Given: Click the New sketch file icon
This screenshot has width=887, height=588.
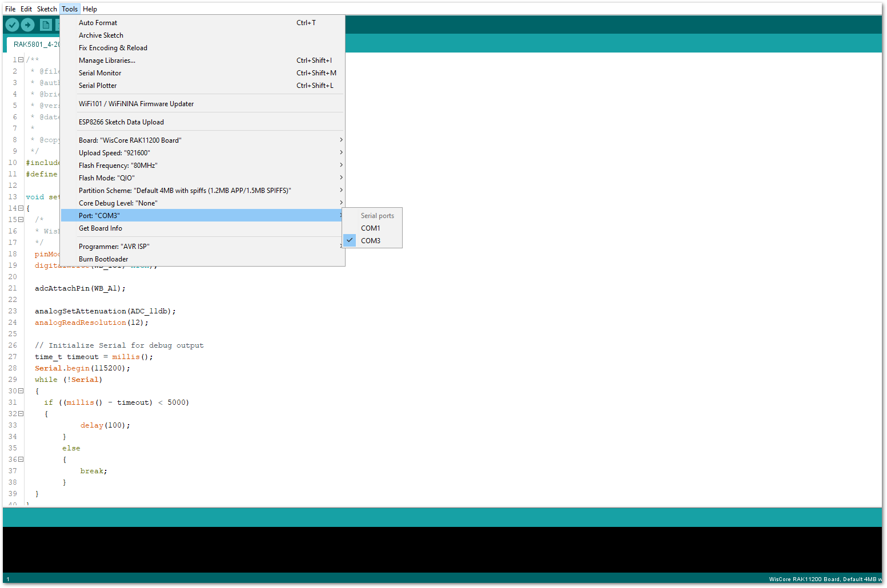Looking at the screenshot, I should coord(46,25).
